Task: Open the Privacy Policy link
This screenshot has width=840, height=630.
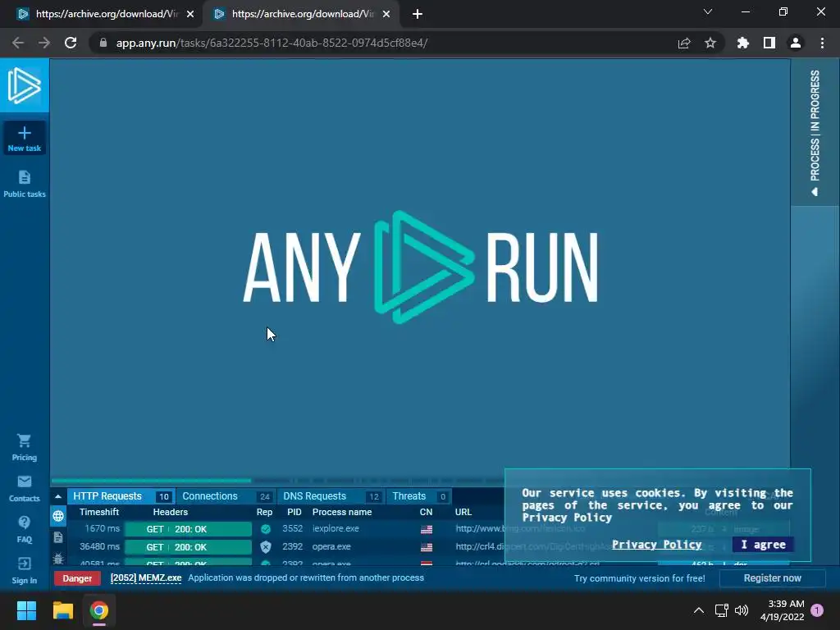Action: (x=657, y=545)
